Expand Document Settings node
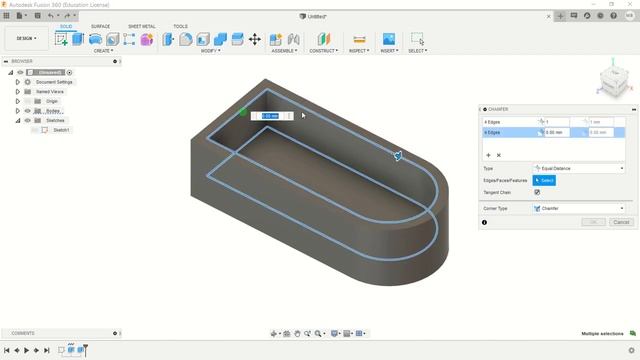 tap(18, 82)
